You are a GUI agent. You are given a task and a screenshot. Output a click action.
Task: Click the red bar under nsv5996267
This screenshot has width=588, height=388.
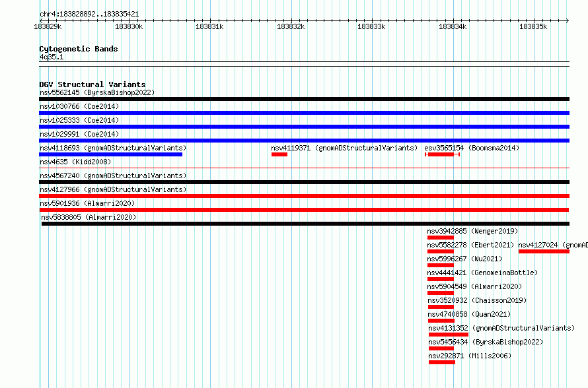click(441, 265)
